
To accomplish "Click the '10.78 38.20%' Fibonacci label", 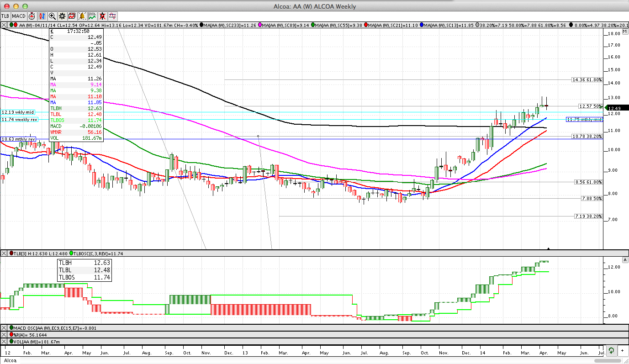I will pos(588,136).
